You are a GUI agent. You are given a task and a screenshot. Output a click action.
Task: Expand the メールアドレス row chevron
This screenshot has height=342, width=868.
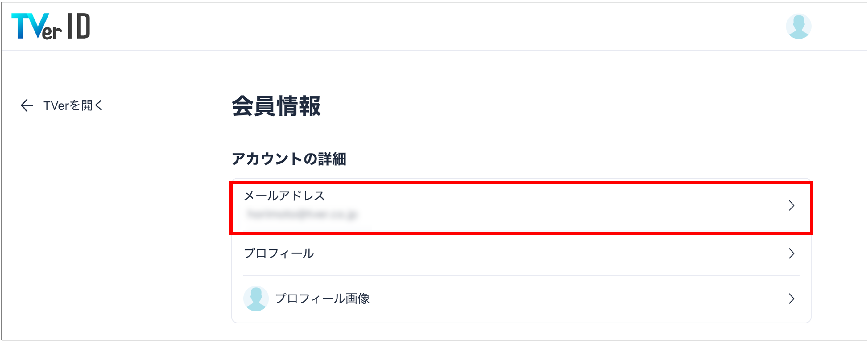click(791, 205)
